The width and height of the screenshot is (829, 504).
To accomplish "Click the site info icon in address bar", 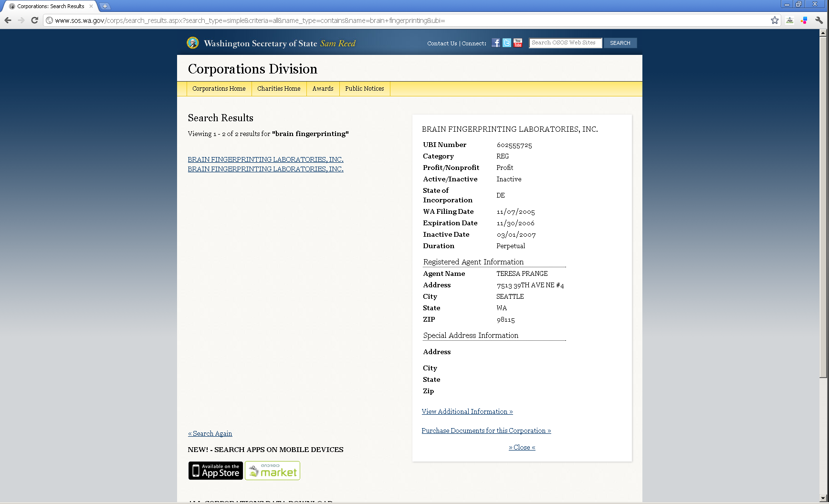I will [49, 20].
